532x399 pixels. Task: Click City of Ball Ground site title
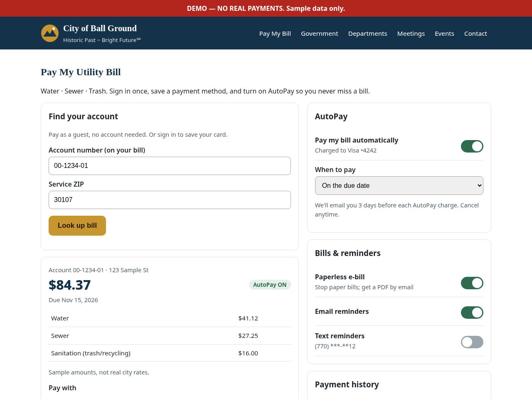100,28
